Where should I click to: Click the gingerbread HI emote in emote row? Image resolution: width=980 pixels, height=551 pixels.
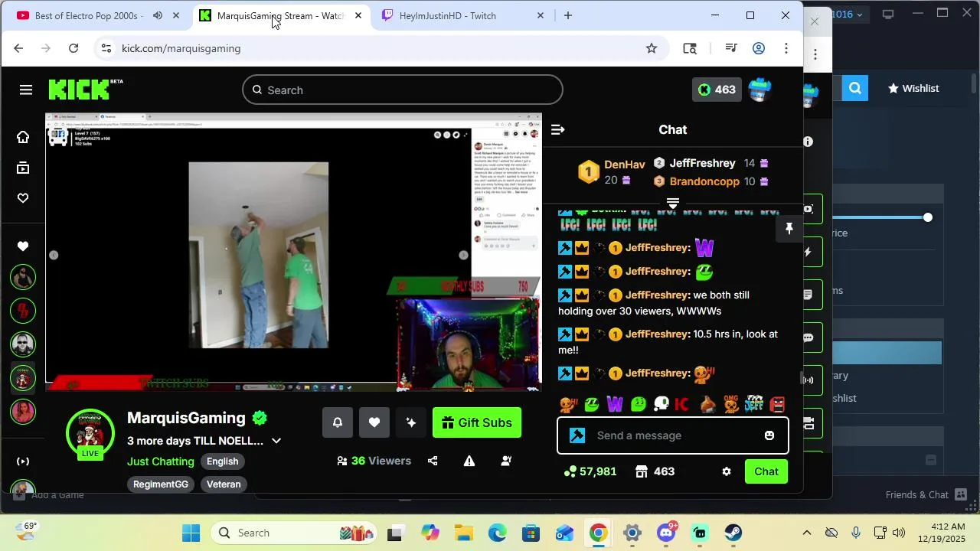pos(568,404)
